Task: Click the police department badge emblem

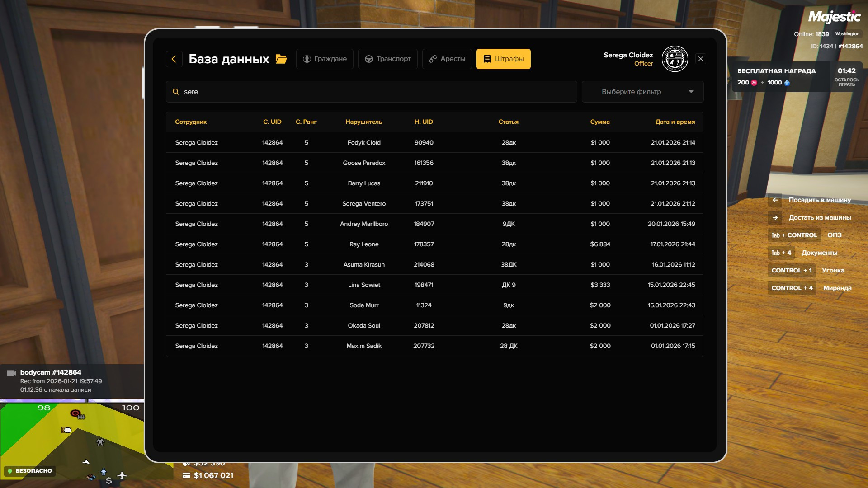Action: pos(675,59)
